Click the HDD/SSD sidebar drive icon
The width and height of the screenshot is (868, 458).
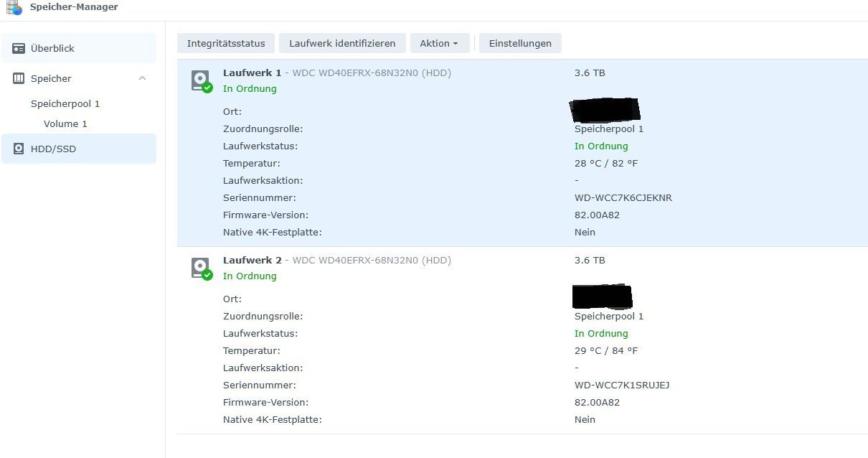[19, 149]
